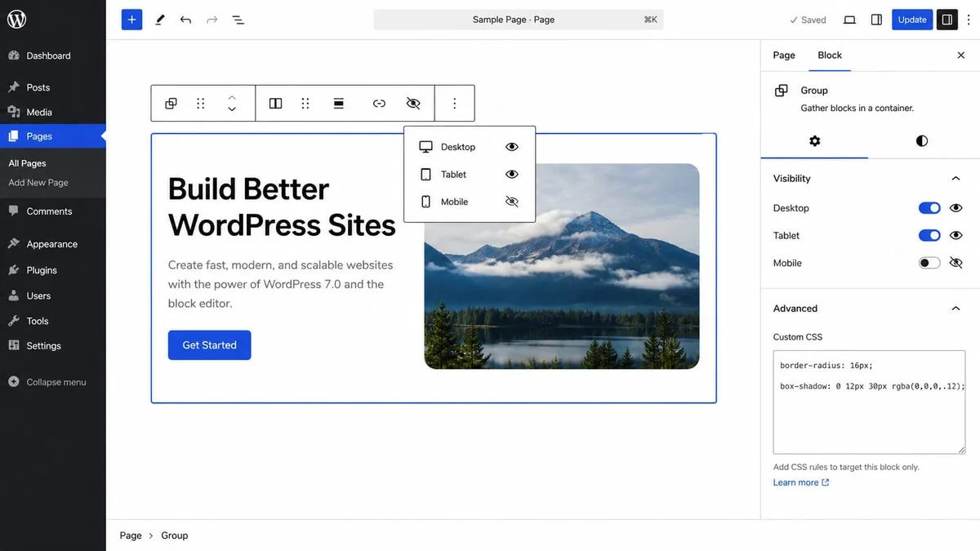980x551 pixels.
Task: Turn off the Tablet visibility switch
Action: click(929, 235)
